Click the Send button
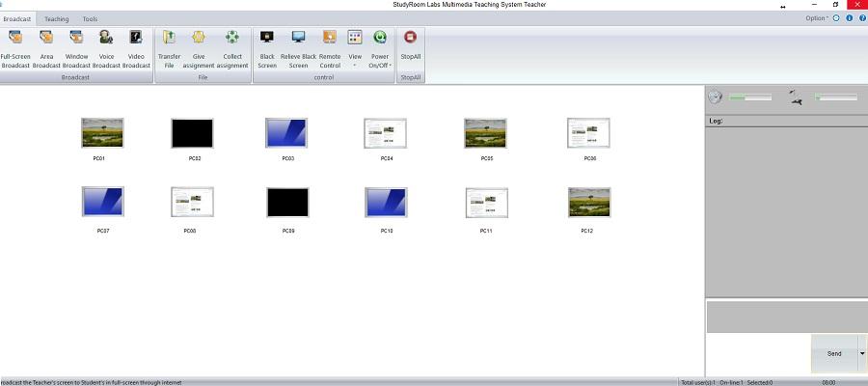868x386 pixels. (834, 353)
